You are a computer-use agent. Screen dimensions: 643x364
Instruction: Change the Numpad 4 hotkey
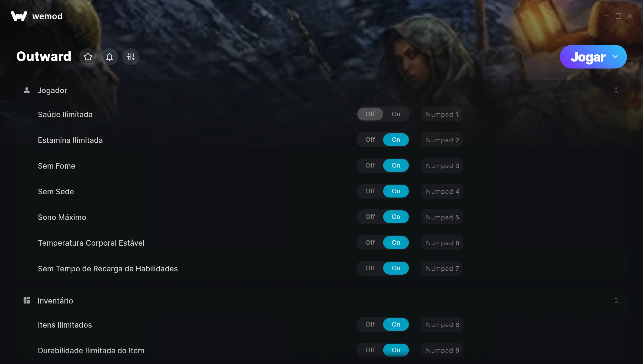click(x=442, y=191)
